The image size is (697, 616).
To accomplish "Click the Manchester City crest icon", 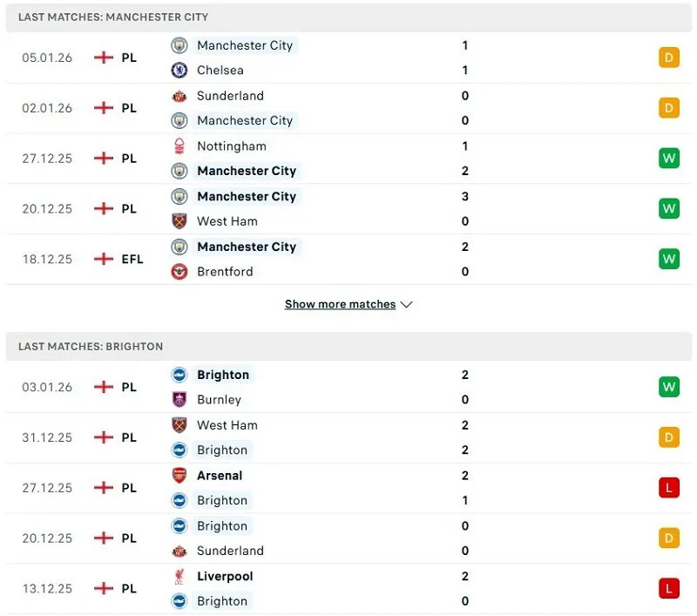I will (179, 44).
